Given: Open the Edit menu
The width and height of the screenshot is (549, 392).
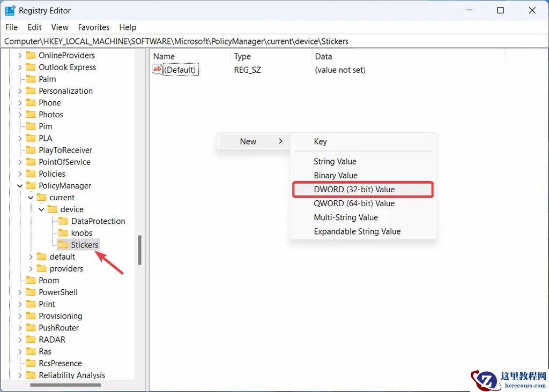Looking at the screenshot, I should tap(34, 27).
